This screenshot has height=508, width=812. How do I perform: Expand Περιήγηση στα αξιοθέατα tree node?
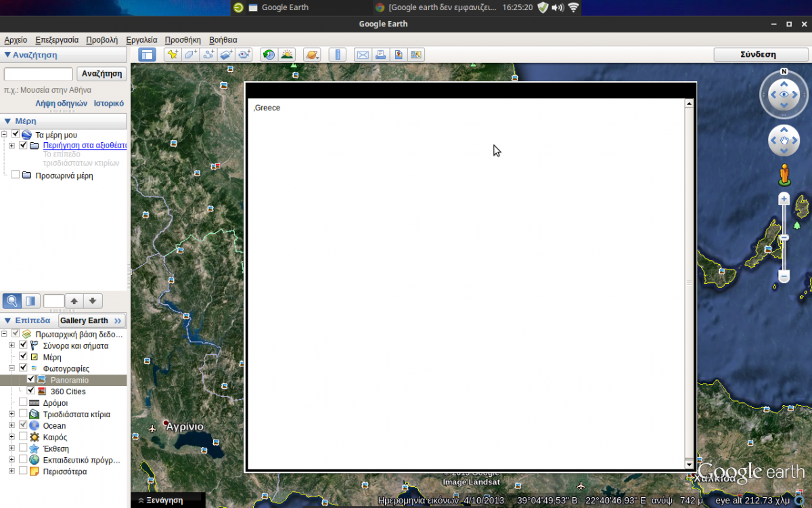(x=12, y=146)
